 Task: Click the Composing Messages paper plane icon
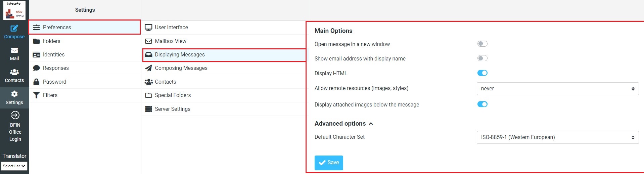point(148,68)
